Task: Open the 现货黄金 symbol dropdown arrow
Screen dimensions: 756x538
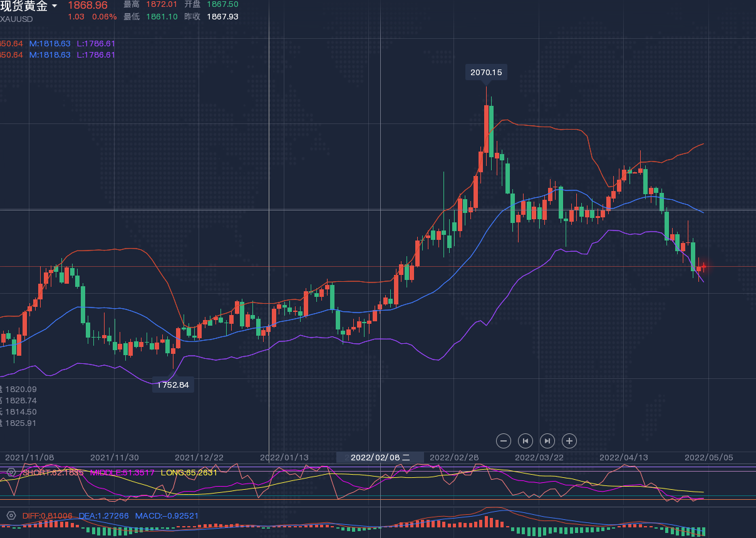Action: [x=54, y=6]
